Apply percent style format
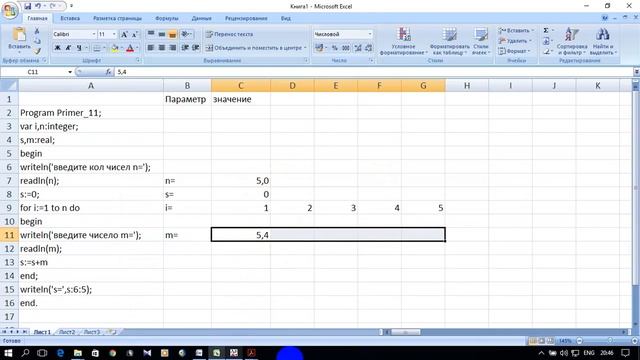Image resolution: width=640 pixels, height=360 pixels. [335, 48]
